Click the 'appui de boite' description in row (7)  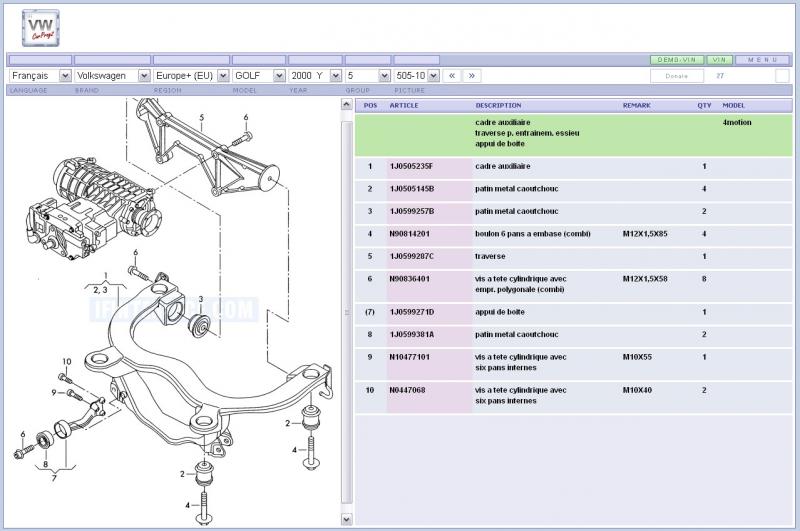point(499,312)
